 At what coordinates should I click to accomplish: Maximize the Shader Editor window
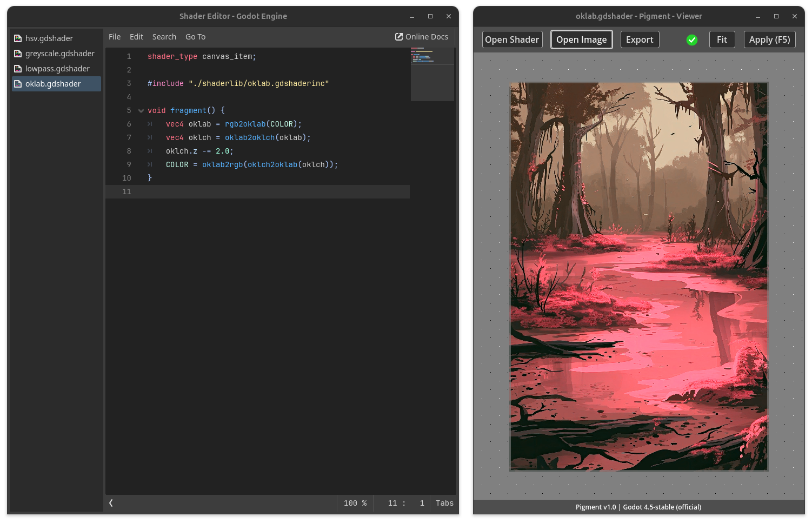click(430, 16)
